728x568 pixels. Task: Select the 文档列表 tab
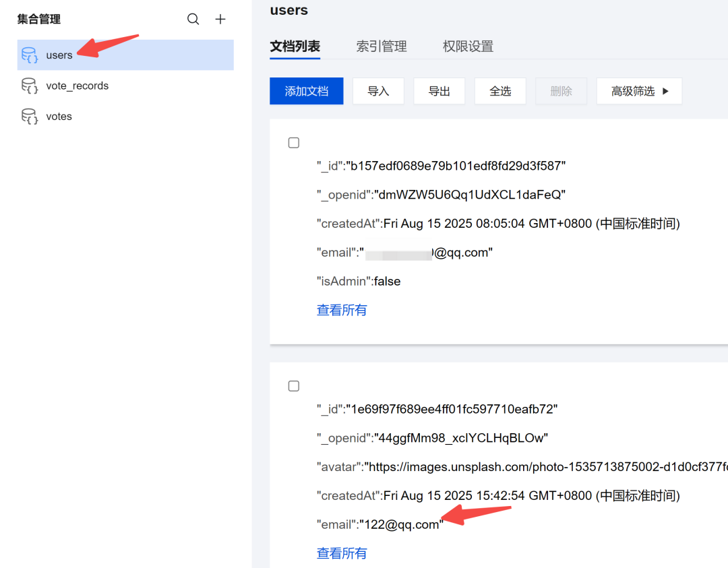pos(295,46)
